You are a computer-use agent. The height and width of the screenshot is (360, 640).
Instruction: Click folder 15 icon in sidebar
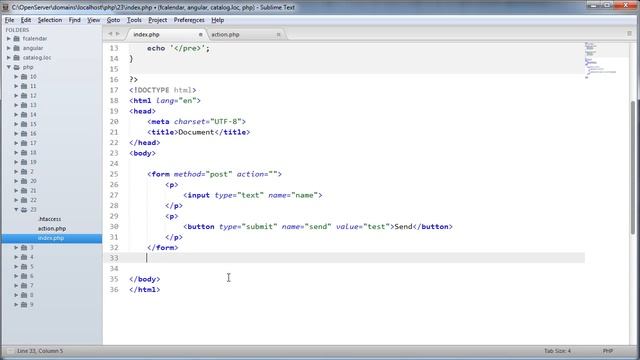pyautogui.click(x=24, y=124)
